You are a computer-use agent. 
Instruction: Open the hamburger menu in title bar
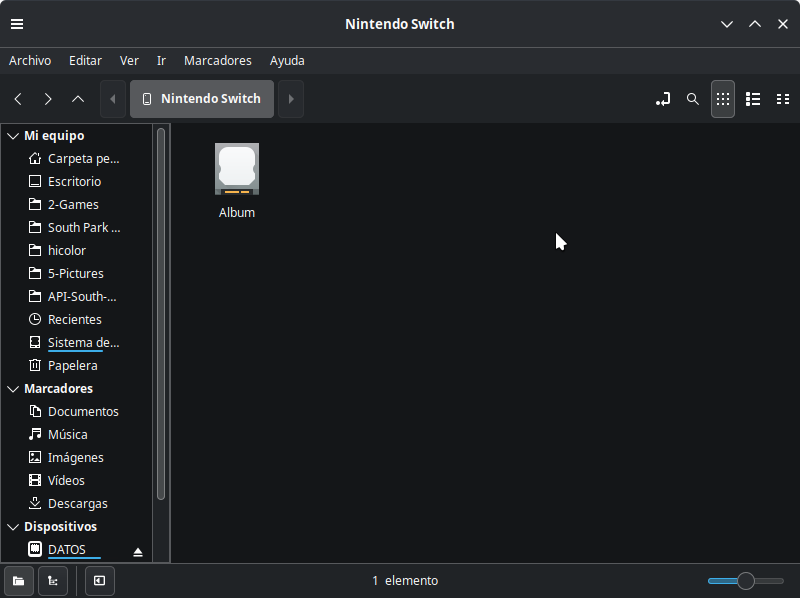tap(17, 24)
